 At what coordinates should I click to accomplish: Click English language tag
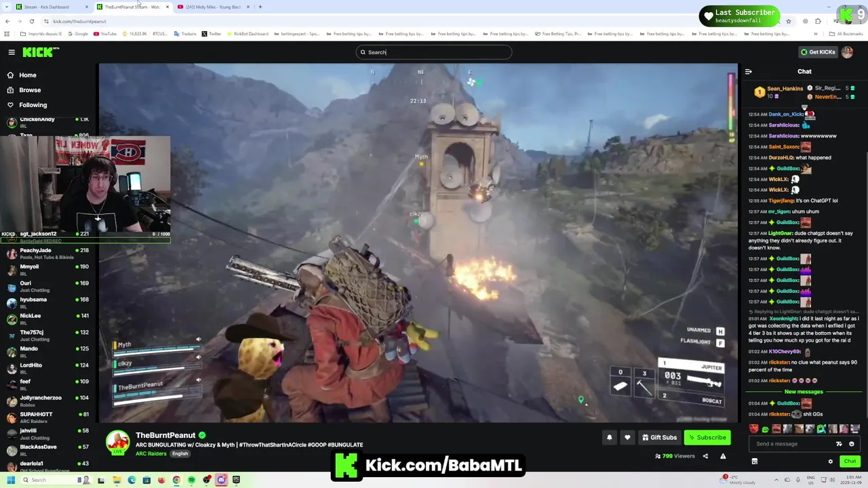tap(180, 453)
